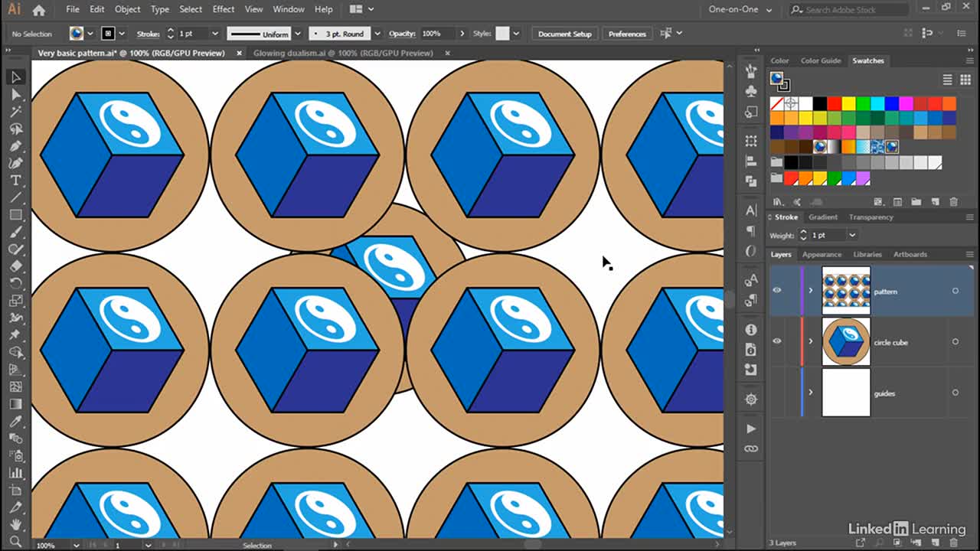
Task: Expand the circle cube layer
Action: [811, 341]
